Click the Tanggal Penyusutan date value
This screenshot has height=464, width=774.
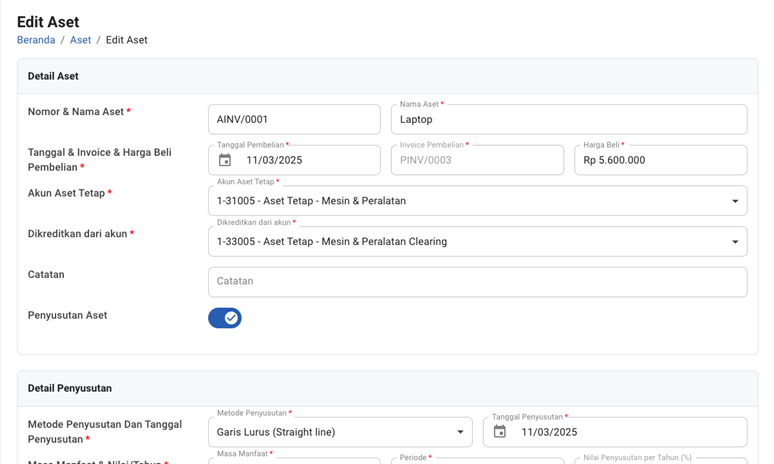[549, 432]
